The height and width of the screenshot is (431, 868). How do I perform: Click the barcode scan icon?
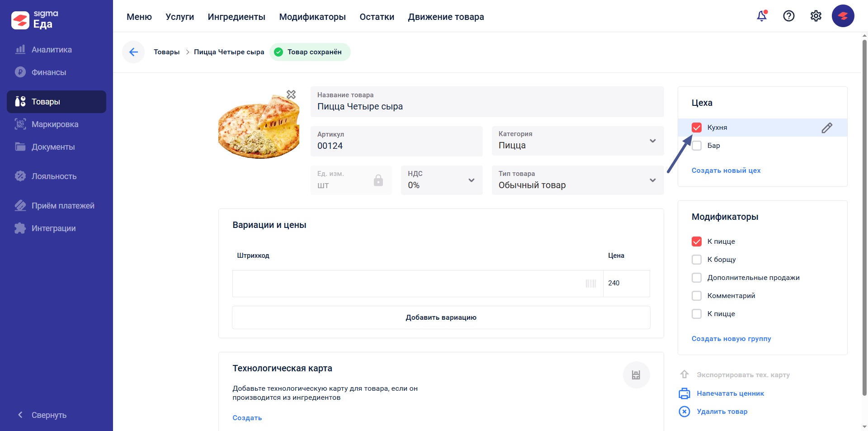click(591, 284)
